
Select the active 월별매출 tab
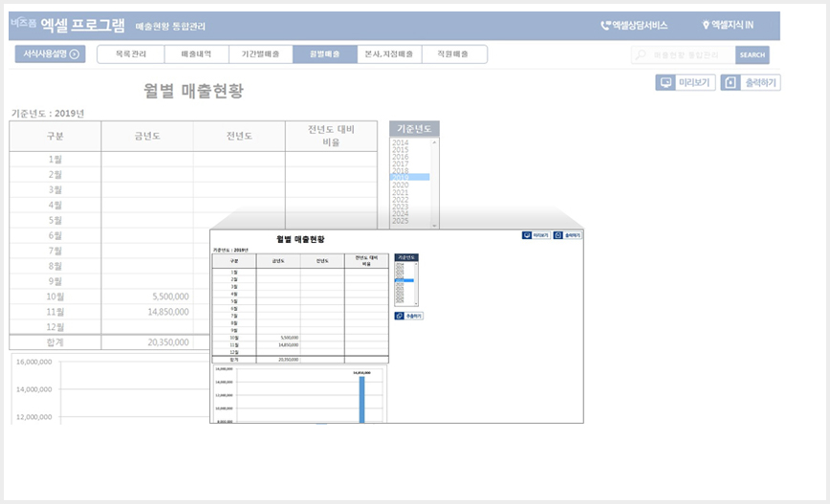coord(325,54)
